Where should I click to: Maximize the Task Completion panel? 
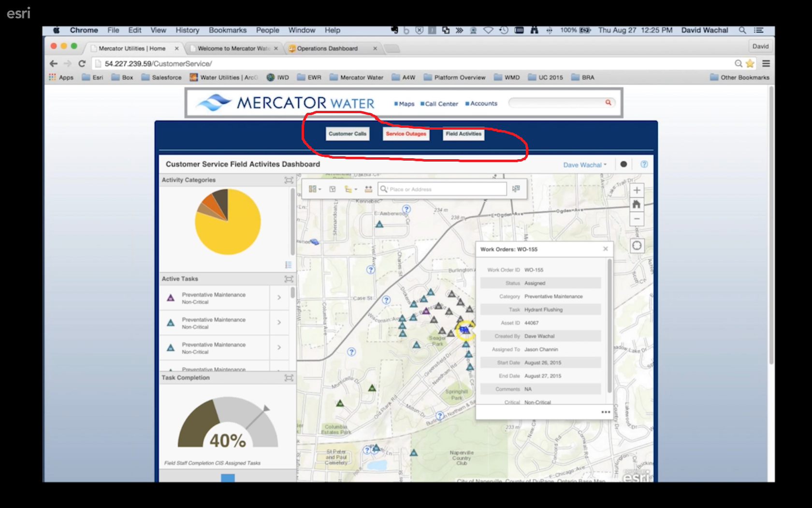[289, 378]
